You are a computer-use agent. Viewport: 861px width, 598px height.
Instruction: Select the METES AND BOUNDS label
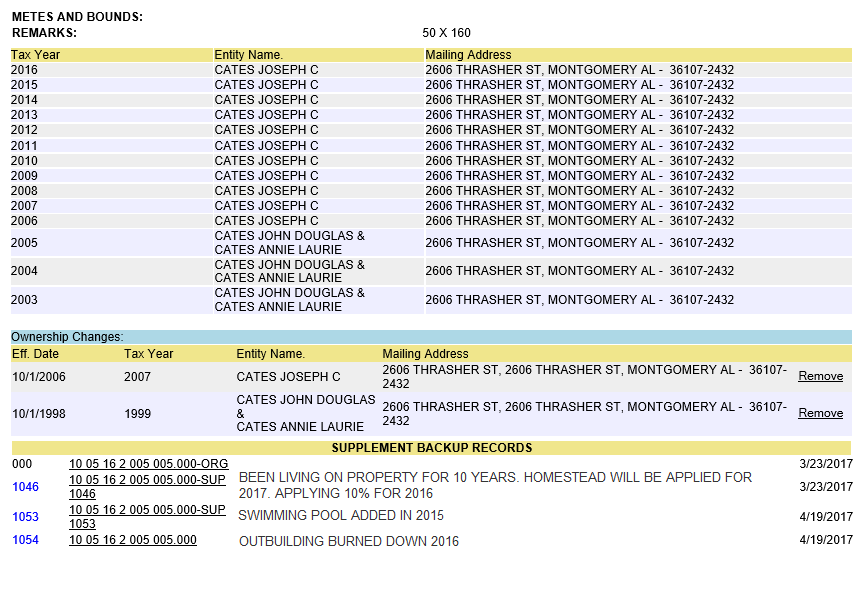pyautogui.click(x=77, y=17)
